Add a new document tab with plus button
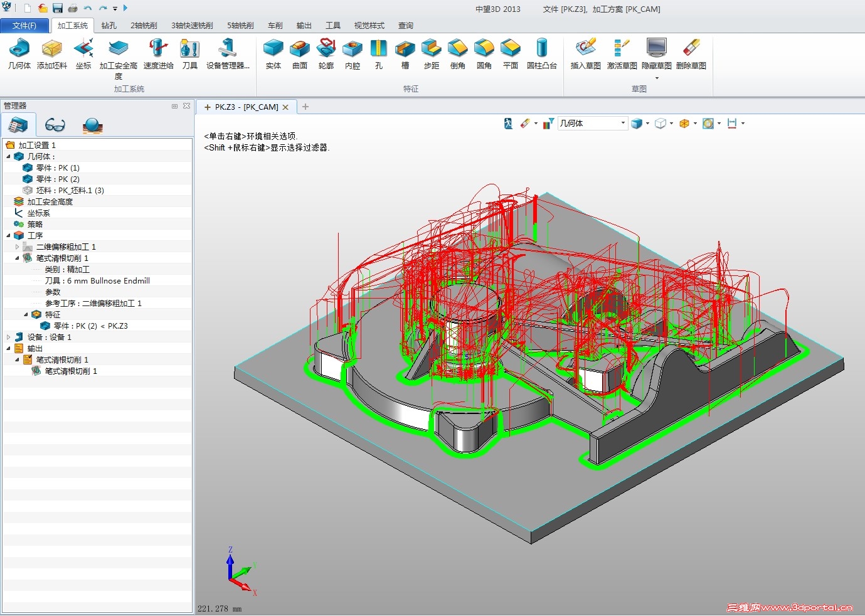Screen dimensions: 865x616 [x=305, y=107]
